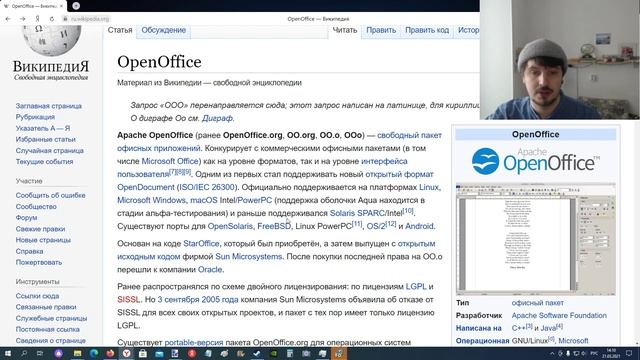Viewport: 640px width, 360px height.
Task: Switch to Yandex Browser on taskbar
Action: click(x=127, y=353)
